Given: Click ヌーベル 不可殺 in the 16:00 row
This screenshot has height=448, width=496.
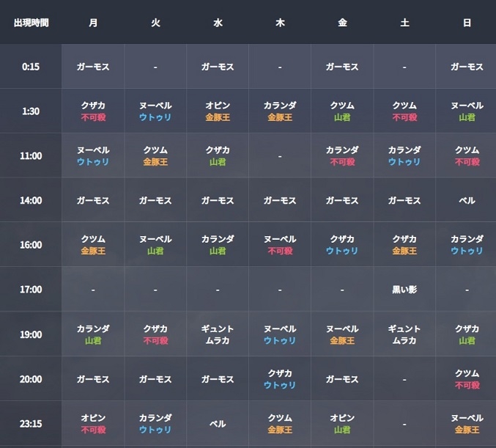Looking at the screenshot, I should pyautogui.click(x=280, y=245).
